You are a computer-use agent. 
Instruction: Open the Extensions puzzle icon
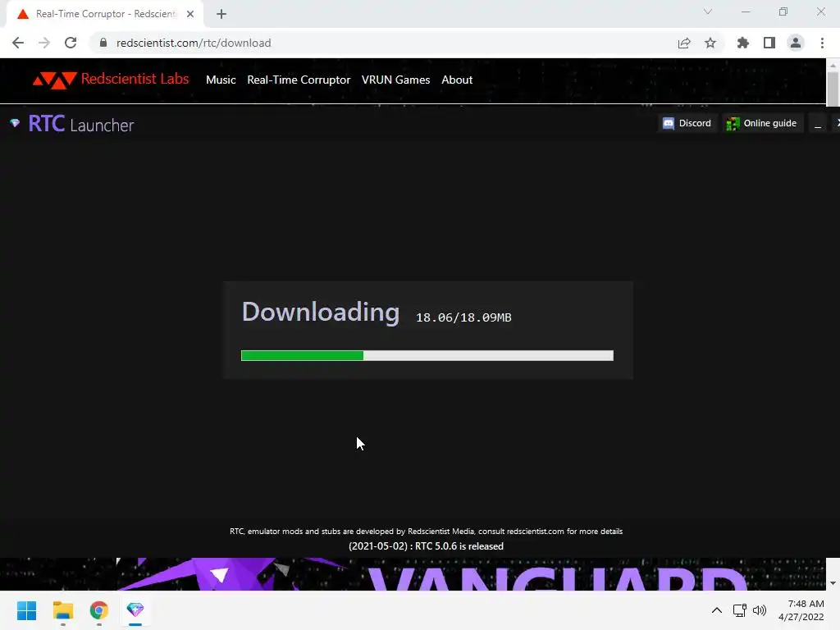742,43
